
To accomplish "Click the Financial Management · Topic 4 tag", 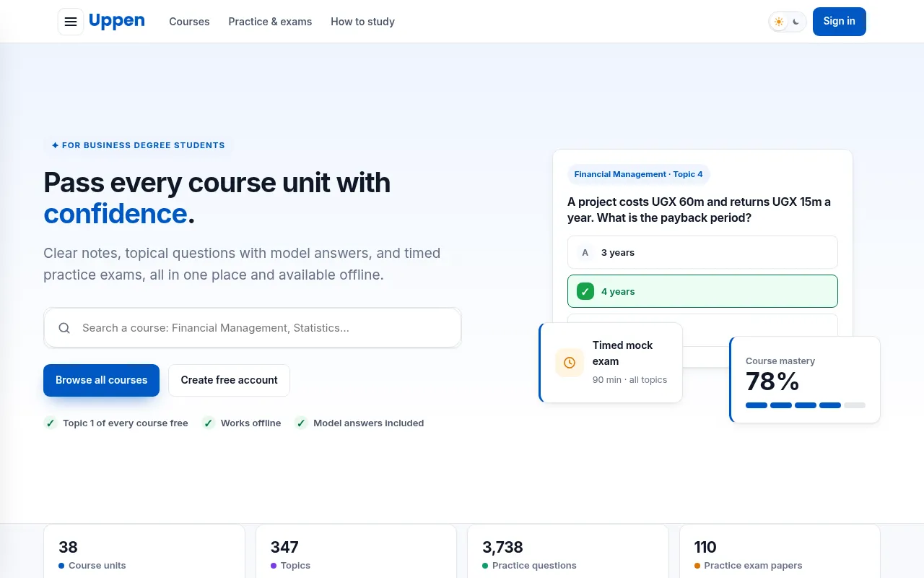I will point(638,174).
